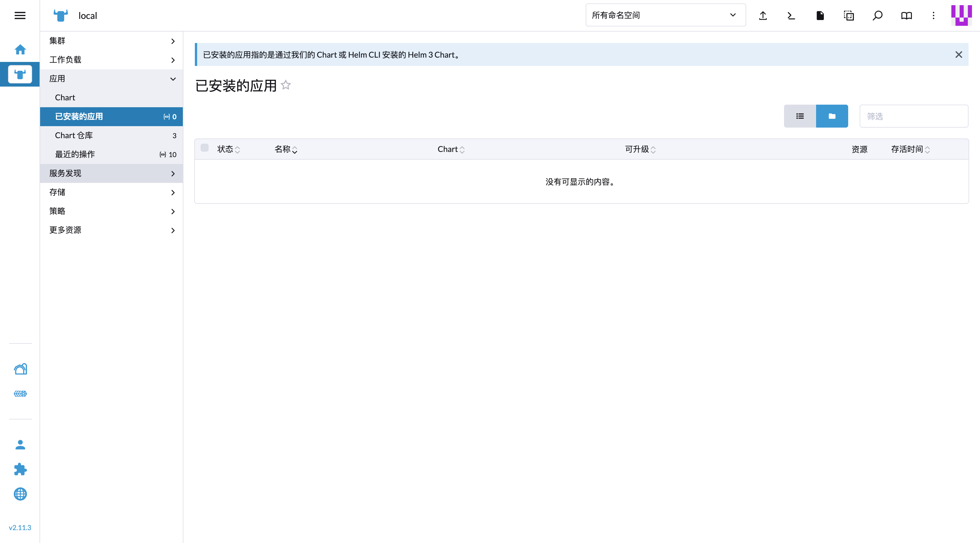Click the 没有可显示的内容 empty message
The height and width of the screenshot is (543, 980).
tap(581, 182)
